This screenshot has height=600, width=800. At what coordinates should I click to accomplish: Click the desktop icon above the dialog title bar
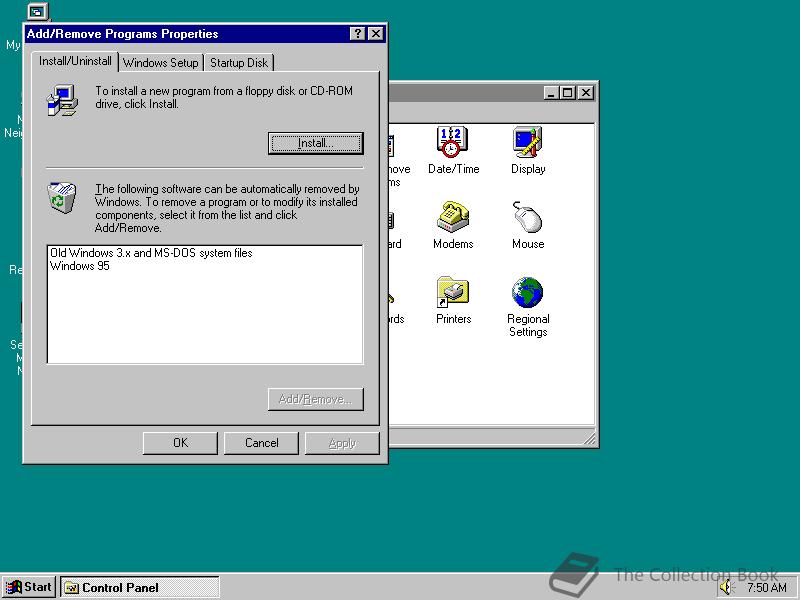coord(37,11)
